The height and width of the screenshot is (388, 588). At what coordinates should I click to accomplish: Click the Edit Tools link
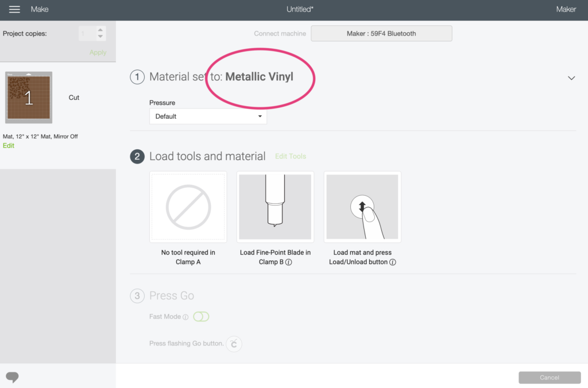[x=290, y=156]
